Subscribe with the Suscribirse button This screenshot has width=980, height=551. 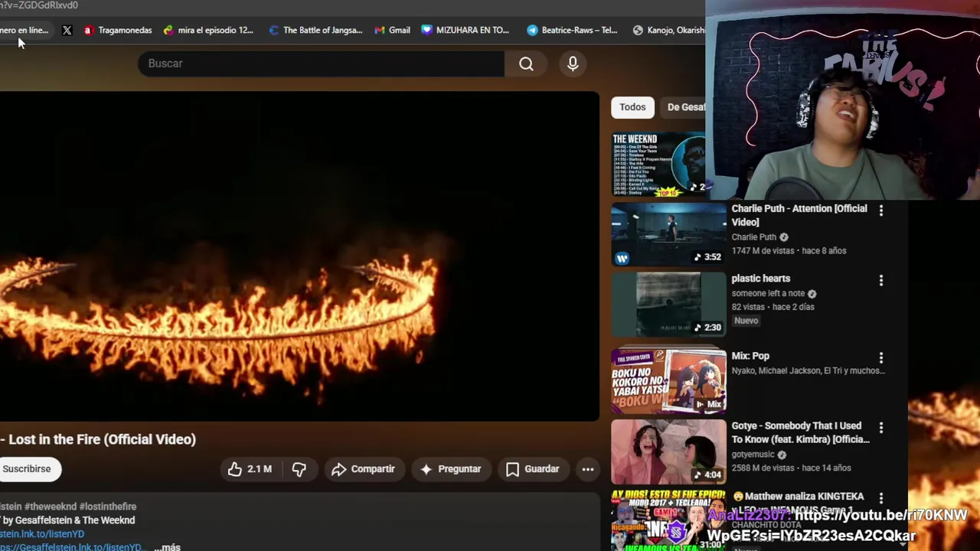pyautogui.click(x=27, y=469)
